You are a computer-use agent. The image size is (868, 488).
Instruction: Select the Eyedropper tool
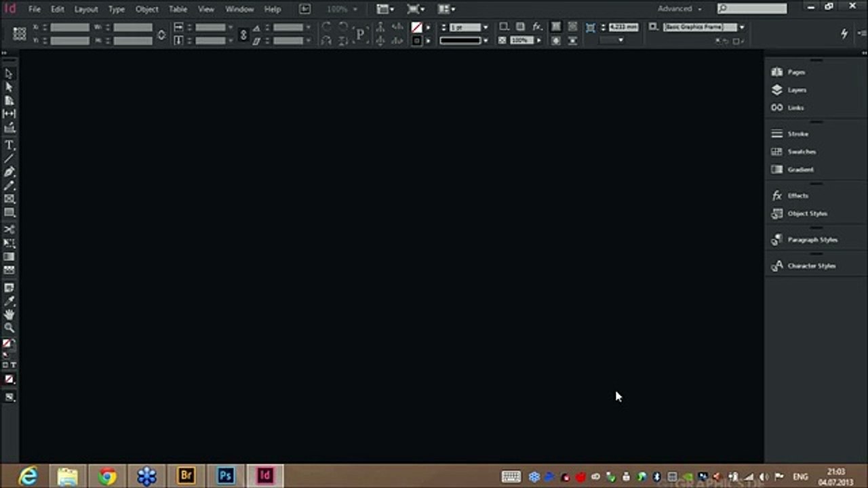coord(9,301)
